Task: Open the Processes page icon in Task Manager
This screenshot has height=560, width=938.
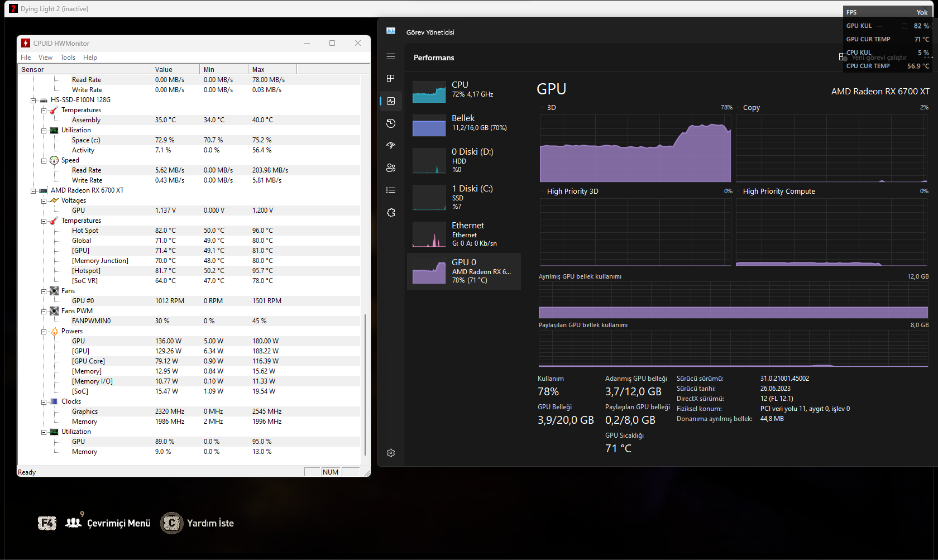Action: [x=391, y=79]
